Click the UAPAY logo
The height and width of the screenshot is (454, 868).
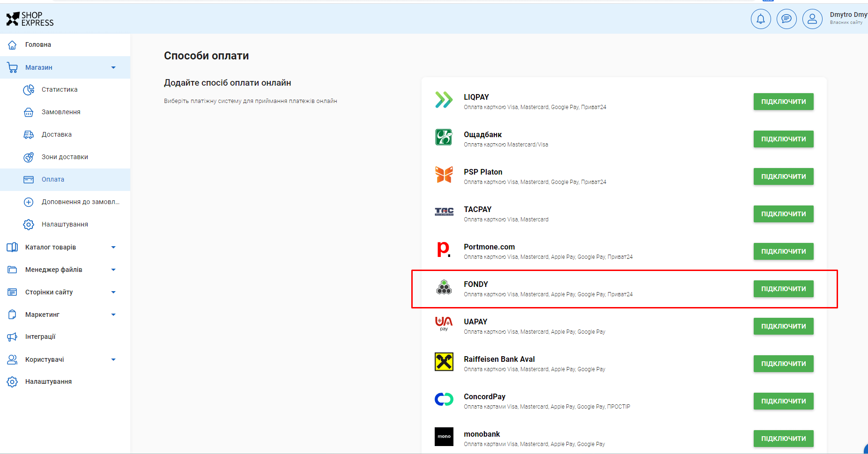pyautogui.click(x=444, y=323)
